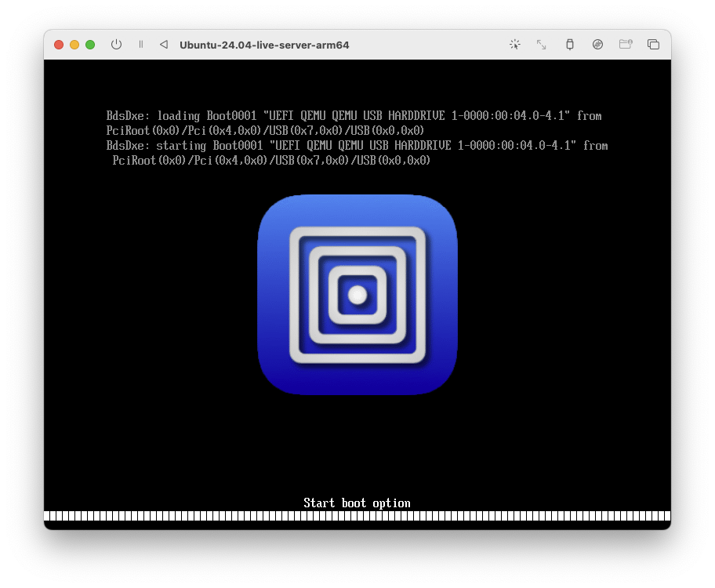This screenshot has height=588, width=715.
Task: Minimize the VM window with yellow button
Action: click(74, 45)
